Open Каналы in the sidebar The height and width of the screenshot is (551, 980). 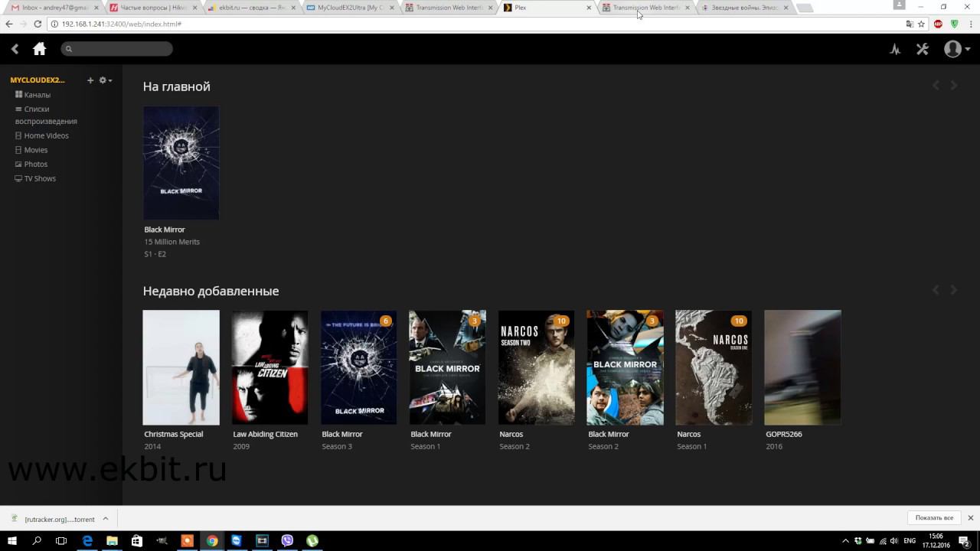33,95
